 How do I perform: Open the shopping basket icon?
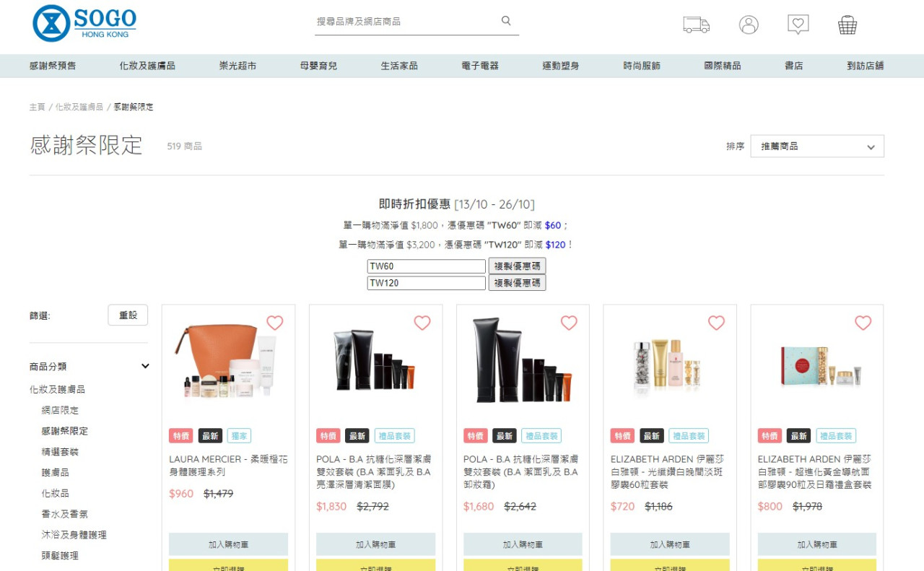click(847, 25)
